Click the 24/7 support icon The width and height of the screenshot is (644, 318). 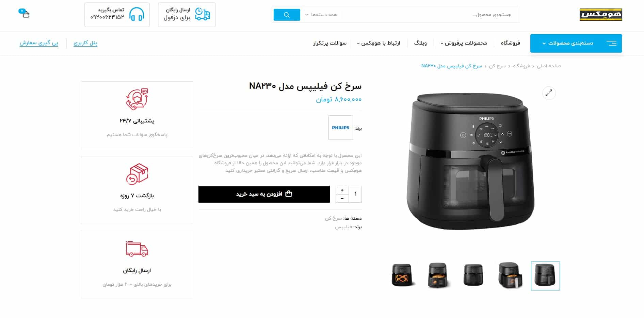point(137,99)
